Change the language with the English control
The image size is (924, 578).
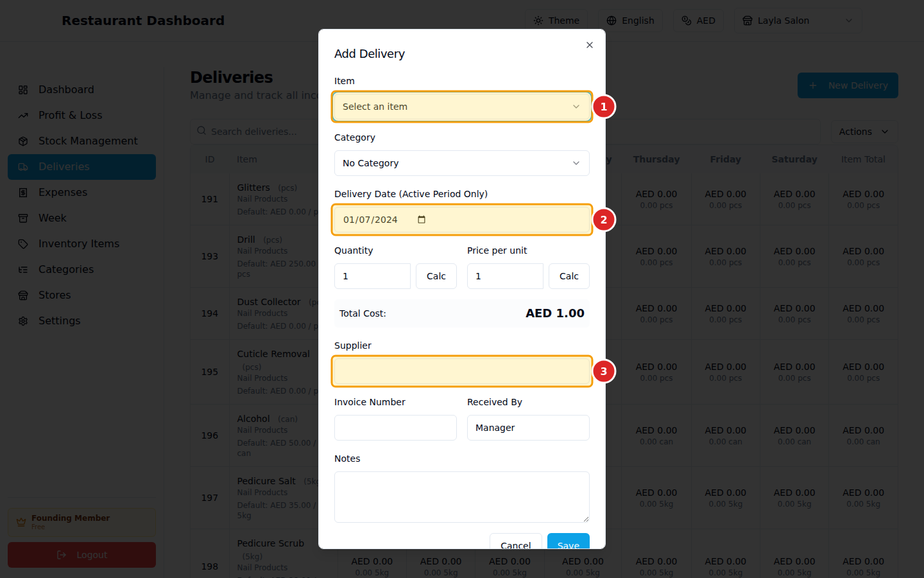(x=630, y=20)
